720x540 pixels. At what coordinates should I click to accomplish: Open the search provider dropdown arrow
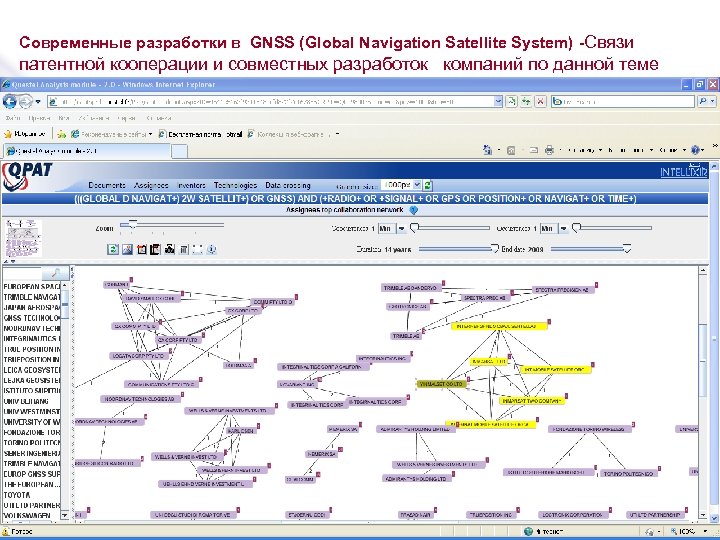713,101
